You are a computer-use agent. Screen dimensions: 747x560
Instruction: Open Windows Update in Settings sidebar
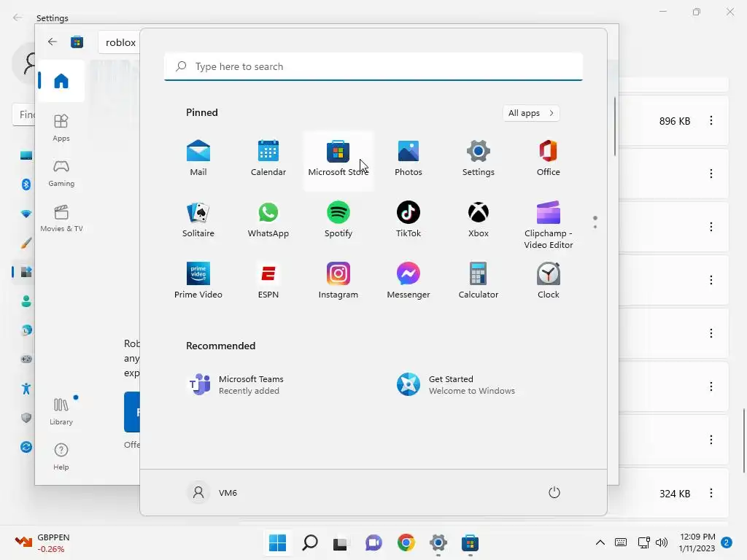26,447
